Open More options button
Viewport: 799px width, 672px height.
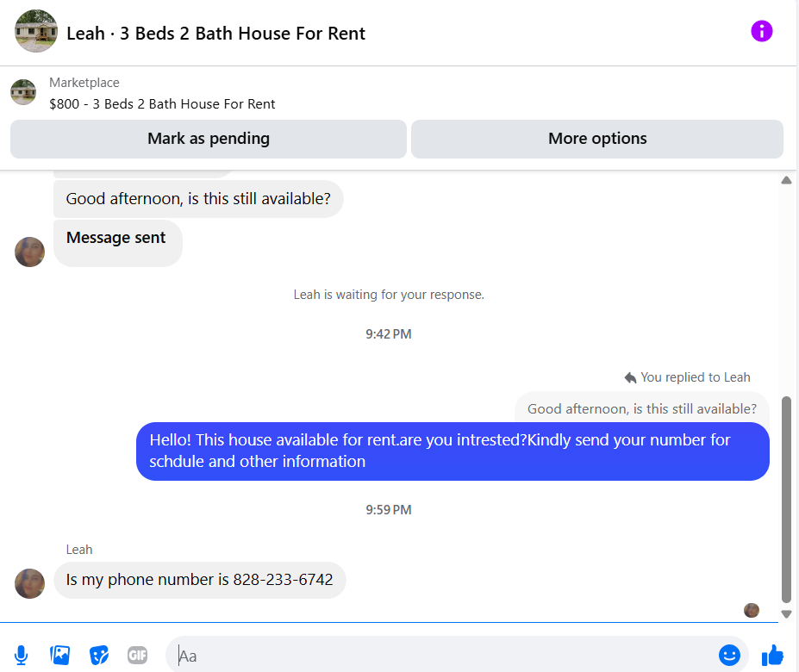click(x=597, y=139)
